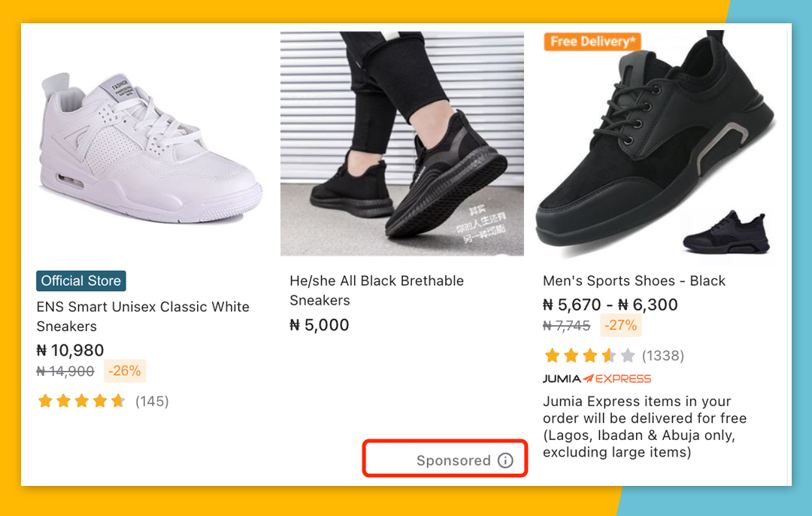Click the Sponsored label

point(454,460)
